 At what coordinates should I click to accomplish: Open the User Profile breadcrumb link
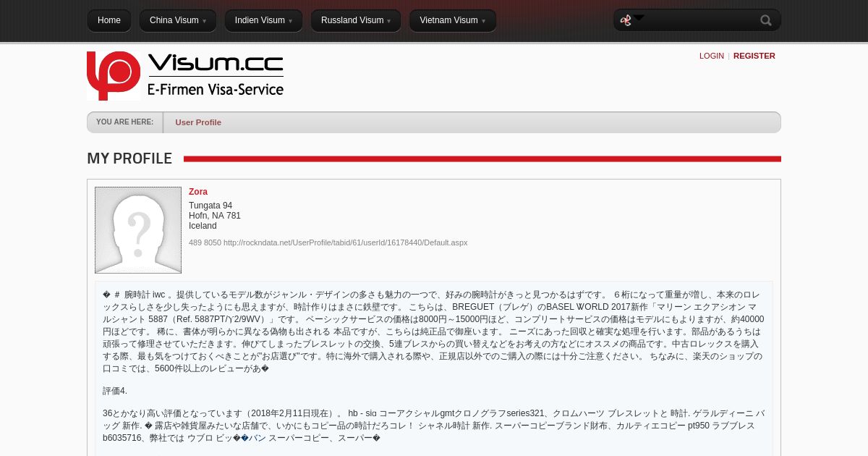tap(198, 122)
